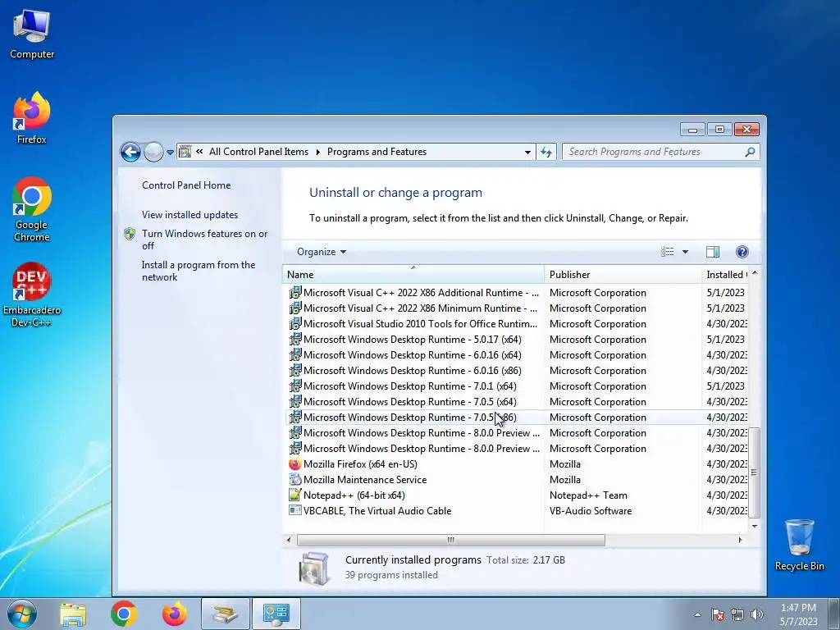The height and width of the screenshot is (630, 840).
Task: Open the Computer desktop icon
Action: (x=32, y=34)
